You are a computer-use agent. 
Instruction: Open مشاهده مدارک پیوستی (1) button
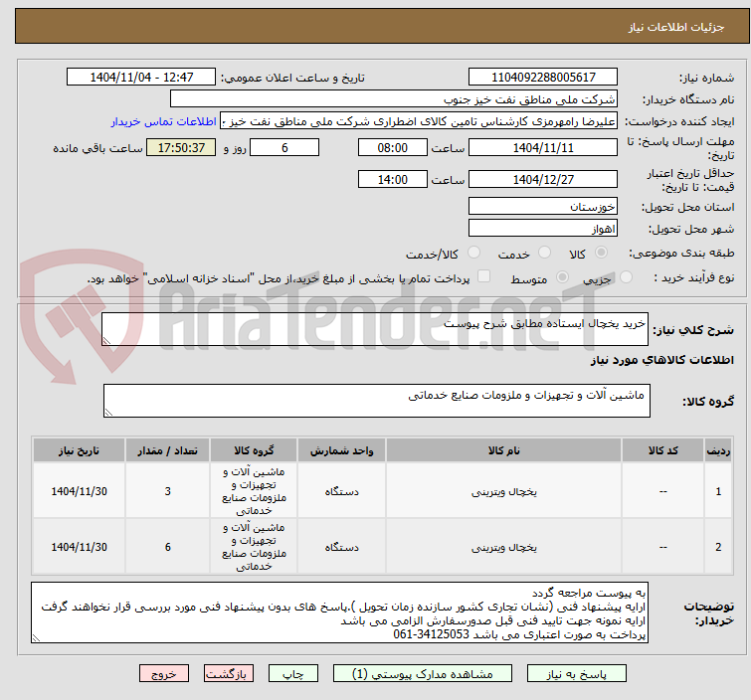click(x=423, y=674)
